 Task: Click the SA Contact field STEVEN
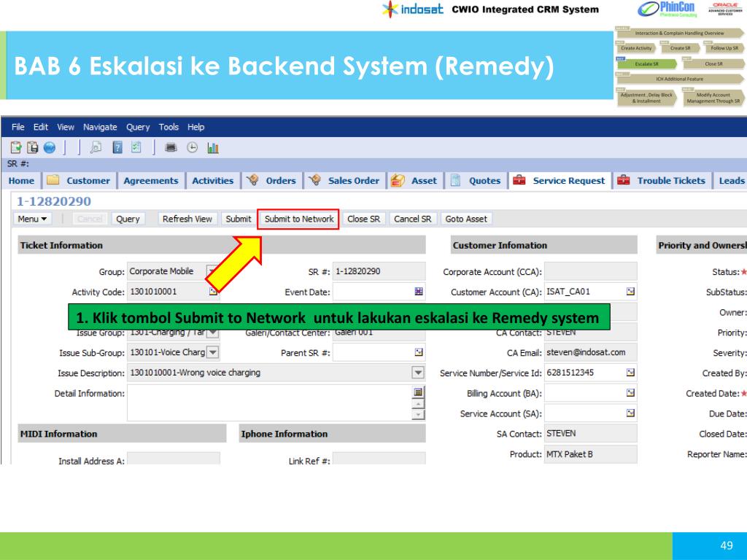(590, 433)
